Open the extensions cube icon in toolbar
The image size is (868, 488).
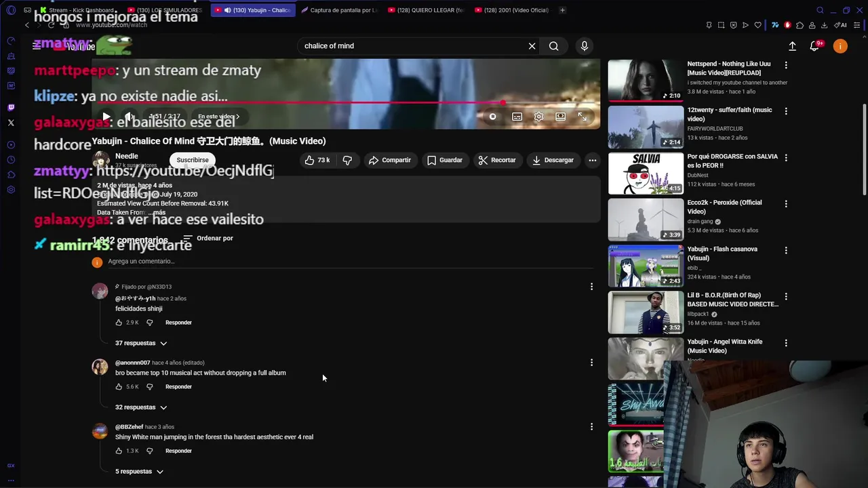coord(800,25)
